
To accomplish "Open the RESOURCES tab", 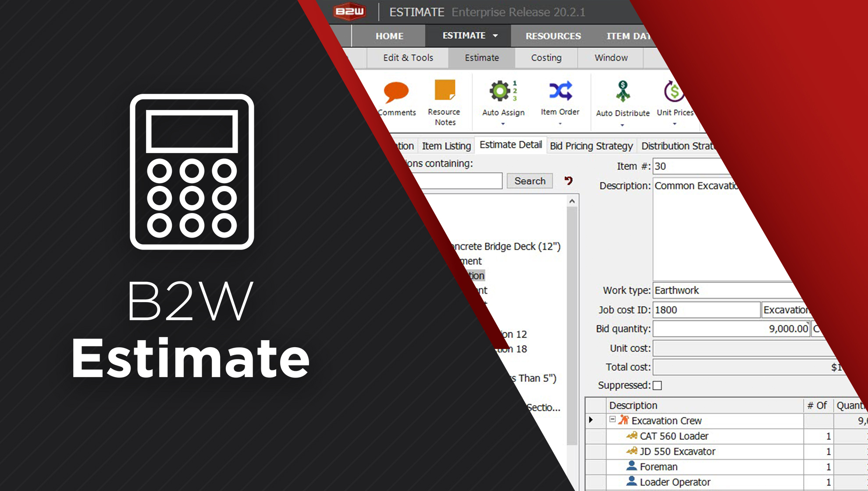I will click(x=553, y=36).
